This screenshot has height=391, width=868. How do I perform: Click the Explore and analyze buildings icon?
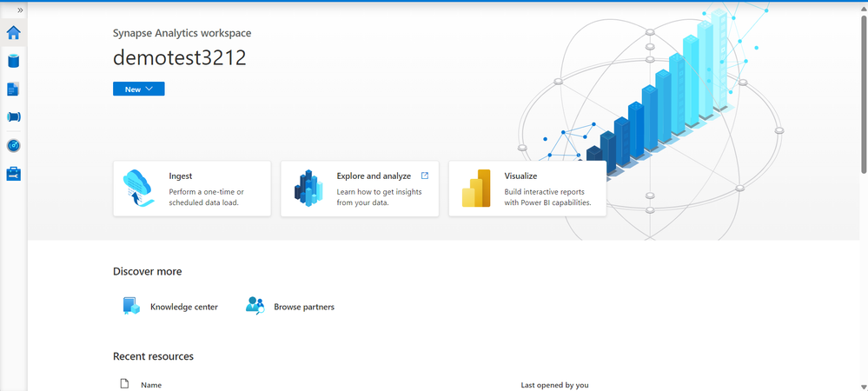pos(308,189)
